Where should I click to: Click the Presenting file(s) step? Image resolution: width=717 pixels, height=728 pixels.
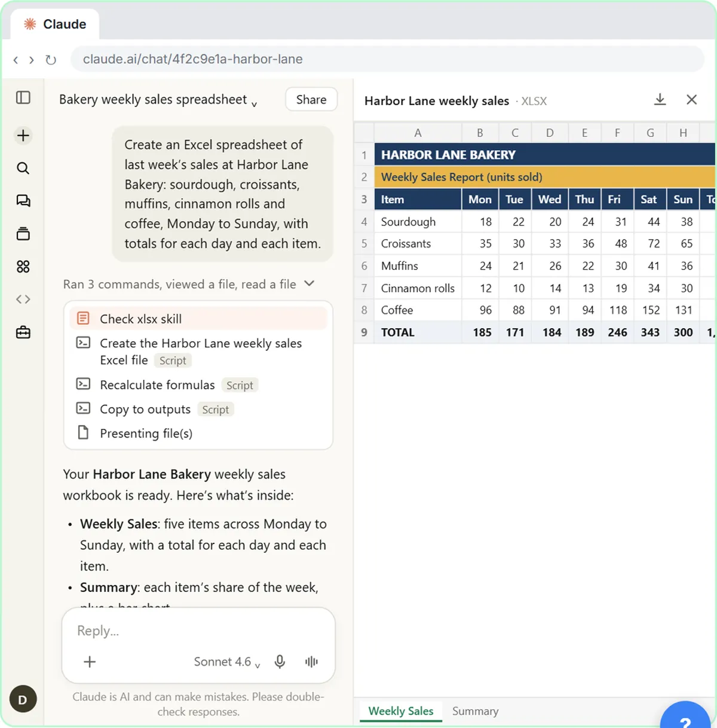click(198, 433)
